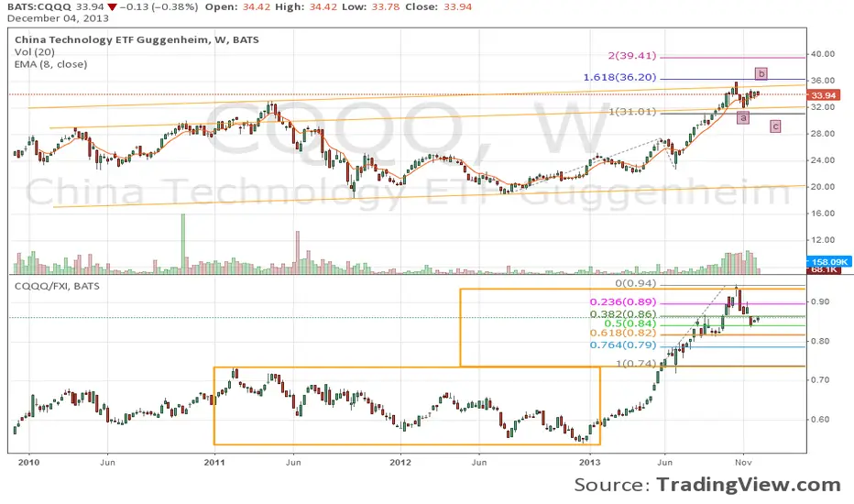This screenshot has width=854, height=504.
Task: Click the price axis value 20.00
Action: pyautogui.click(x=823, y=187)
